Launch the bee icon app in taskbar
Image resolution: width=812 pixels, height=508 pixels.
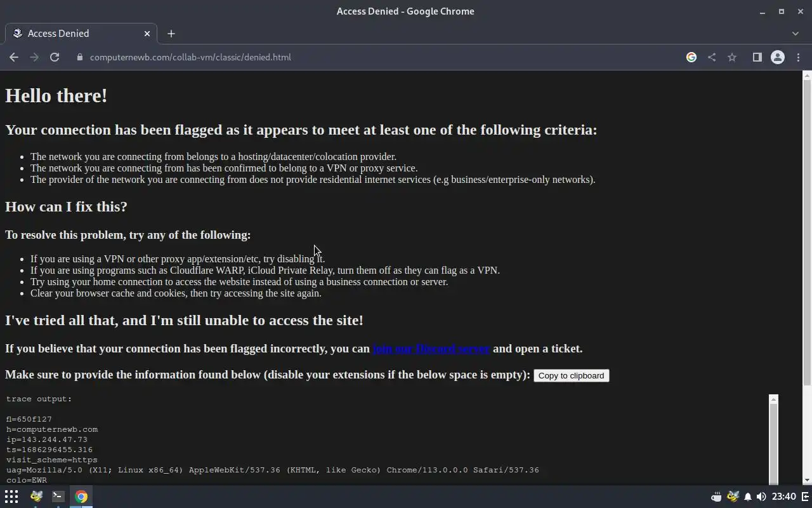click(36, 497)
